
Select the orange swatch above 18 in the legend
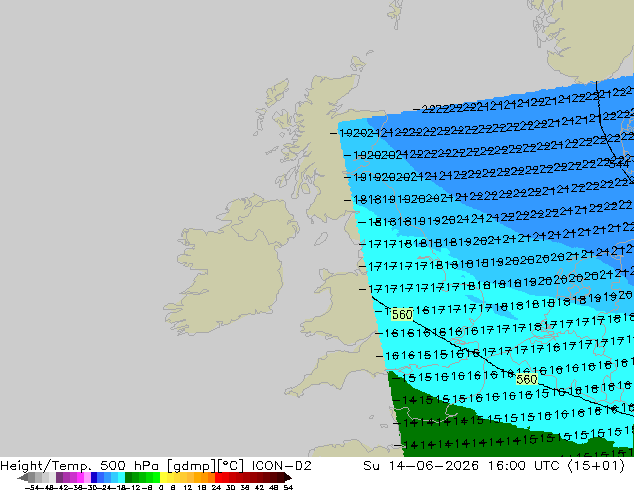pos(206,477)
